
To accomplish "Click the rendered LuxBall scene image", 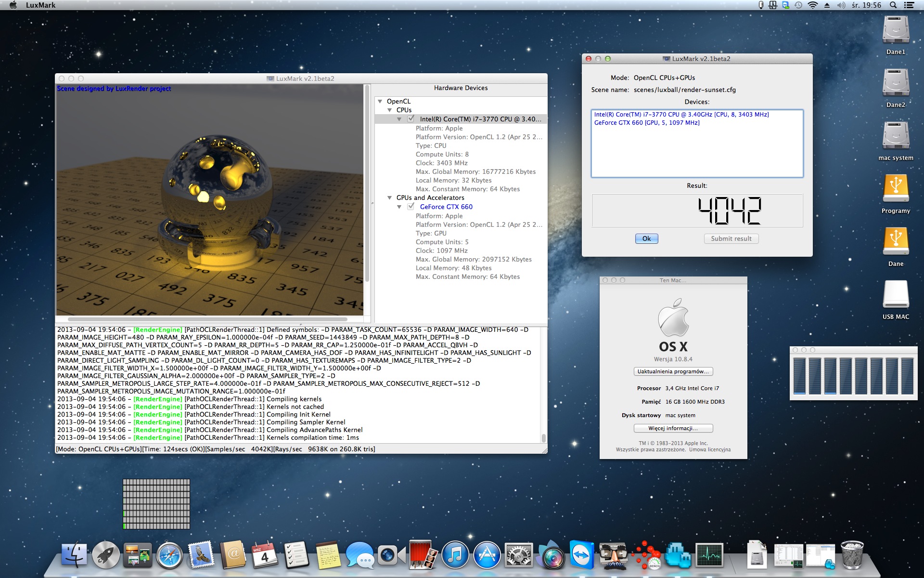I will pyautogui.click(x=210, y=200).
